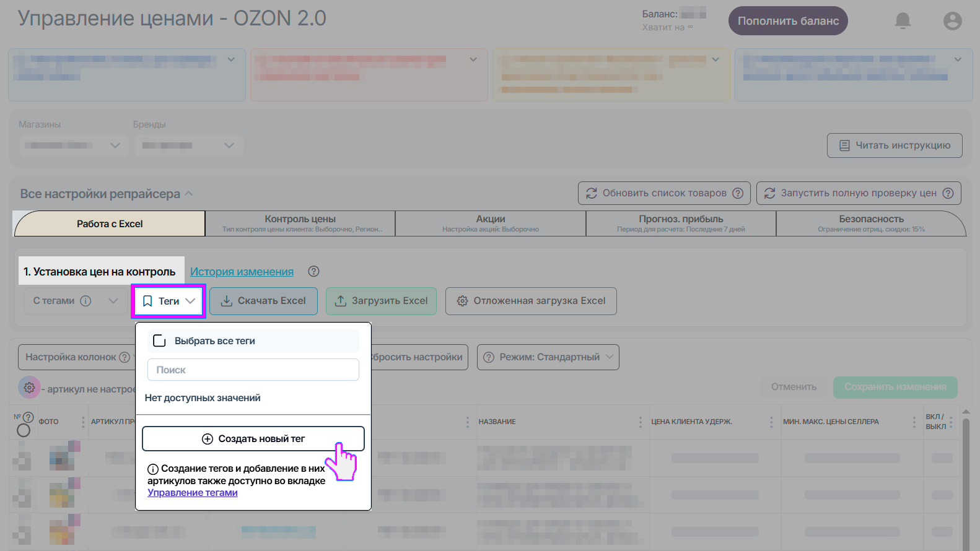Screen dimensions: 980x551
Task: Click the Отменить button
Action: click(x=794, y=387)
